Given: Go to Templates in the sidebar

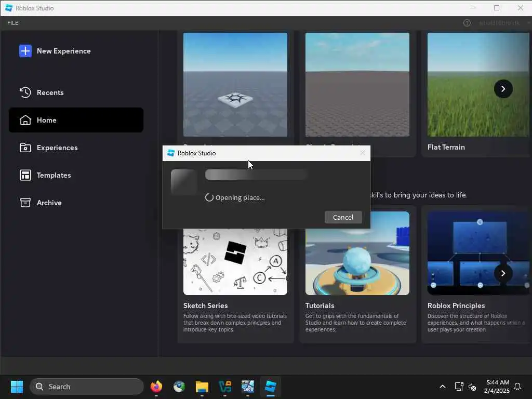Looking at the screenshot, I should pyautogui.click(x=76, y=175).
